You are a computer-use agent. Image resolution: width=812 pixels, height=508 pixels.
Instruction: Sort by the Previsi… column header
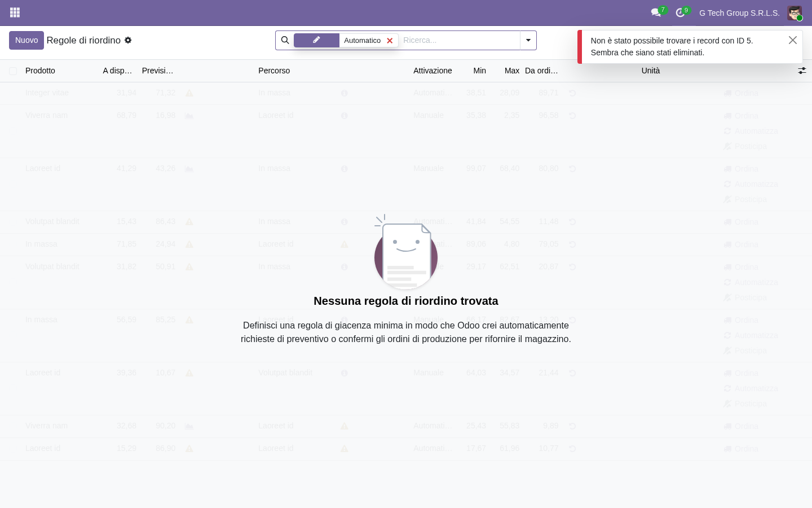tap(158, 71)
